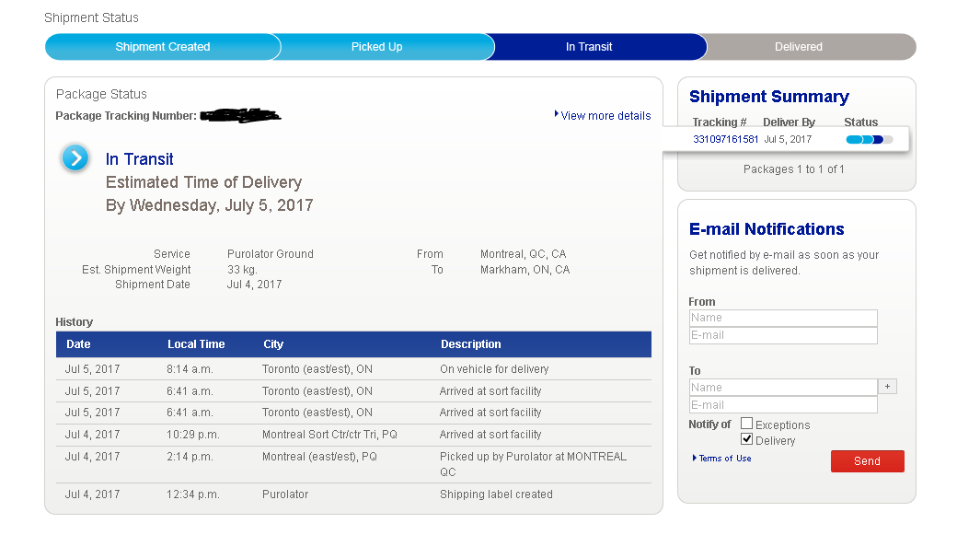Enable the Exceptions notification checkbox

tap(747, 425)
